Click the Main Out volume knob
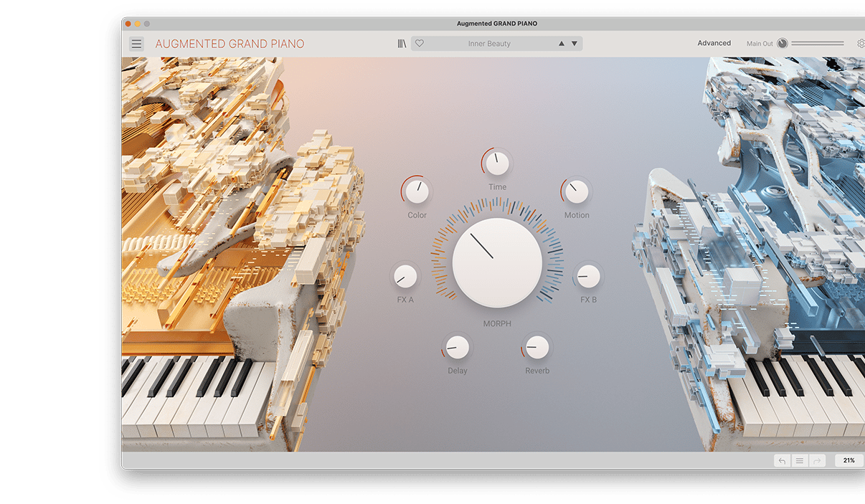 [783, 43]
